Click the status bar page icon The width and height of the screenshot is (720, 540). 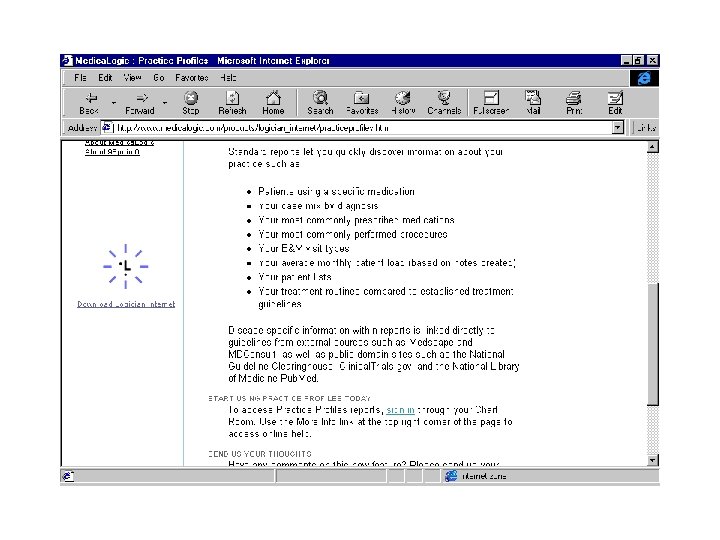[x=68, y=476]
